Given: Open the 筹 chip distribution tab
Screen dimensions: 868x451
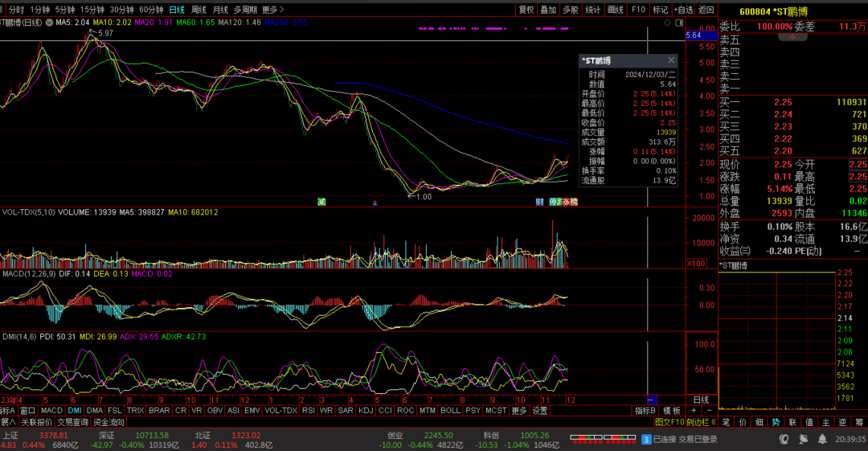Looking at the screenshot, I should [x=858, y=422].
